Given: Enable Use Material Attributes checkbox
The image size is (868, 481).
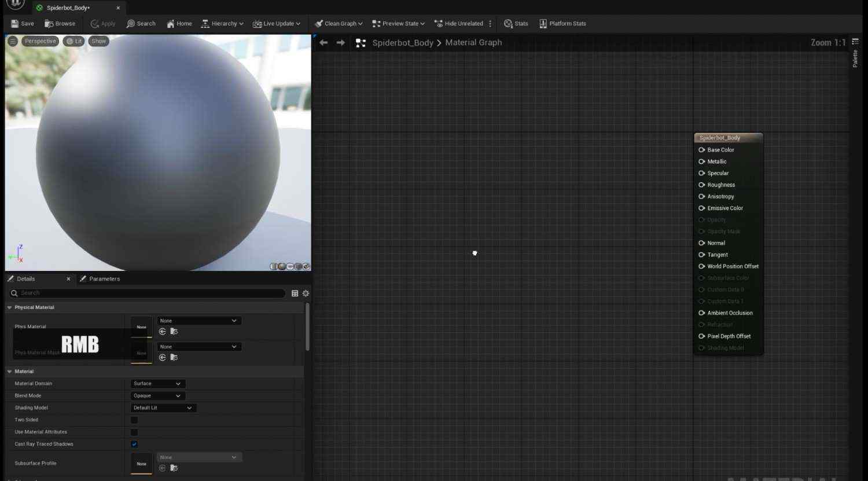Looking at the screenshot, I should pyautogui.click(x=134, y=432).
